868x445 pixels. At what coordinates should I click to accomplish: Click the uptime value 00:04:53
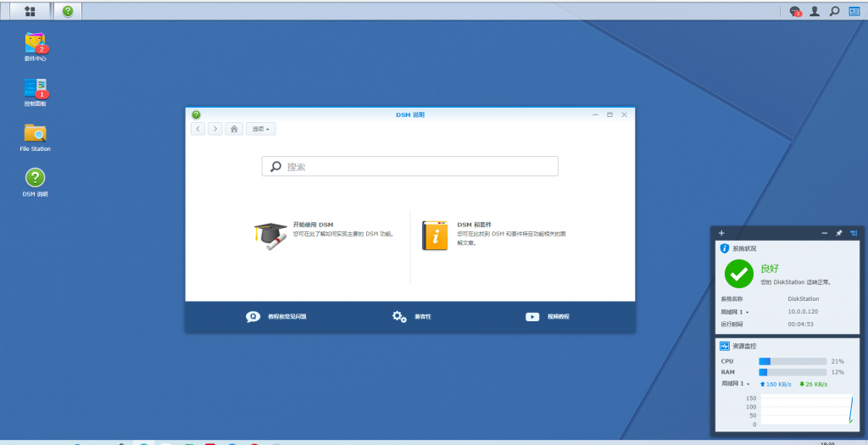pos(800,325)
